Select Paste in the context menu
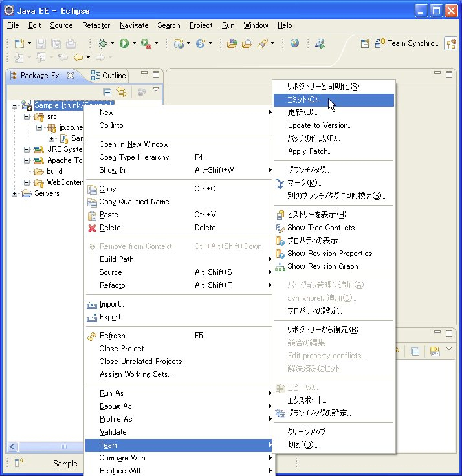This screenshot has width=462, height=476. tap(179, 215)
